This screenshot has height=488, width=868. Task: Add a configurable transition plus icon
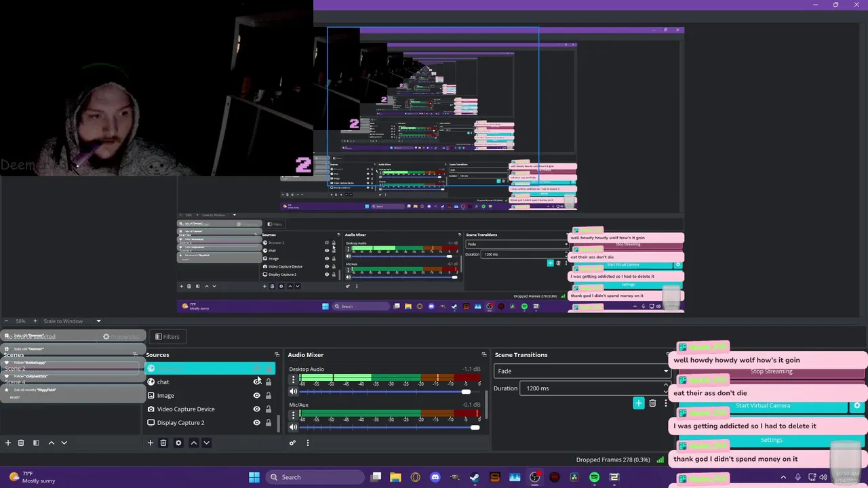(638, 403)
